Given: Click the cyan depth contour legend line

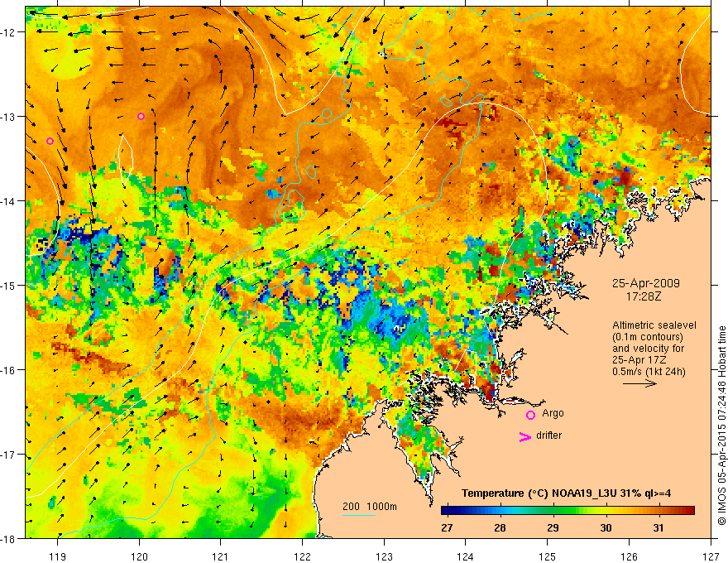Looking at the screenshot, I should 359,516.
